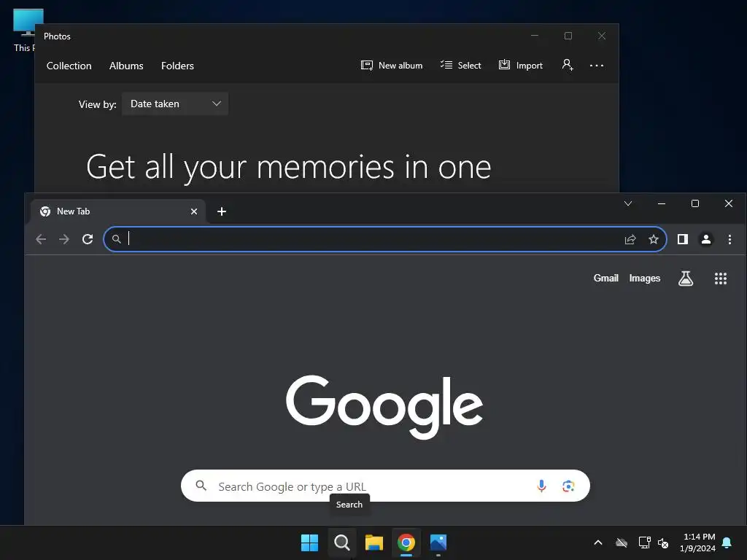Click the muted volume tray icon
This screenshot has height=560, width=747.
point(662,542)
